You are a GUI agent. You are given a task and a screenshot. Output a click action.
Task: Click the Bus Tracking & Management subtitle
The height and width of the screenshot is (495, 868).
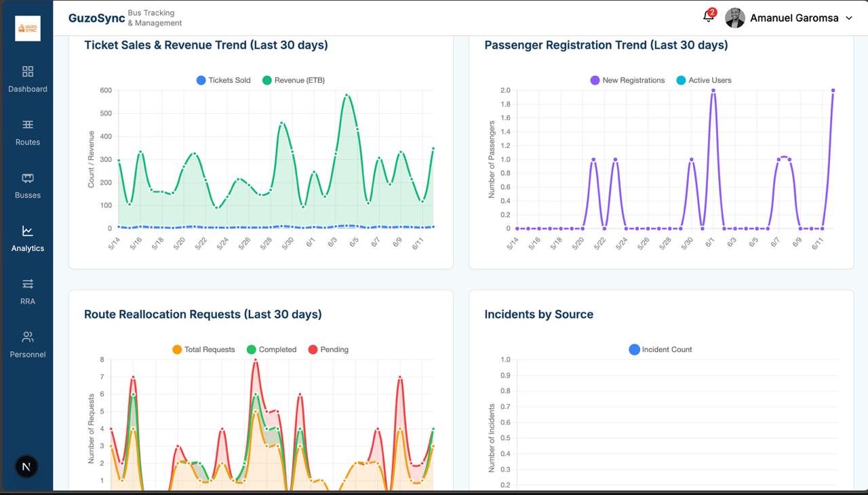(x=155, y=18)
